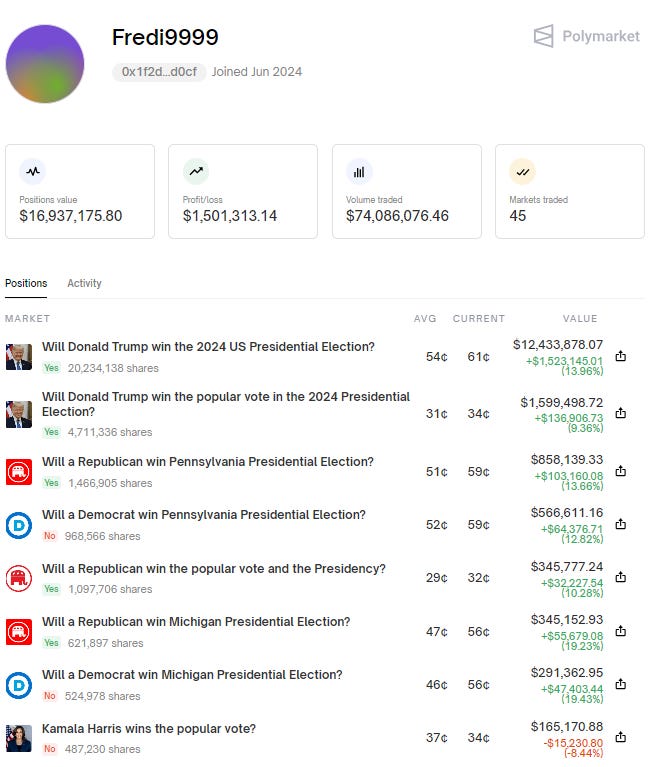Click the $345,777.24 position value
Image resolution: width=653 pixels, height=767 pixels.
[567, 566]
